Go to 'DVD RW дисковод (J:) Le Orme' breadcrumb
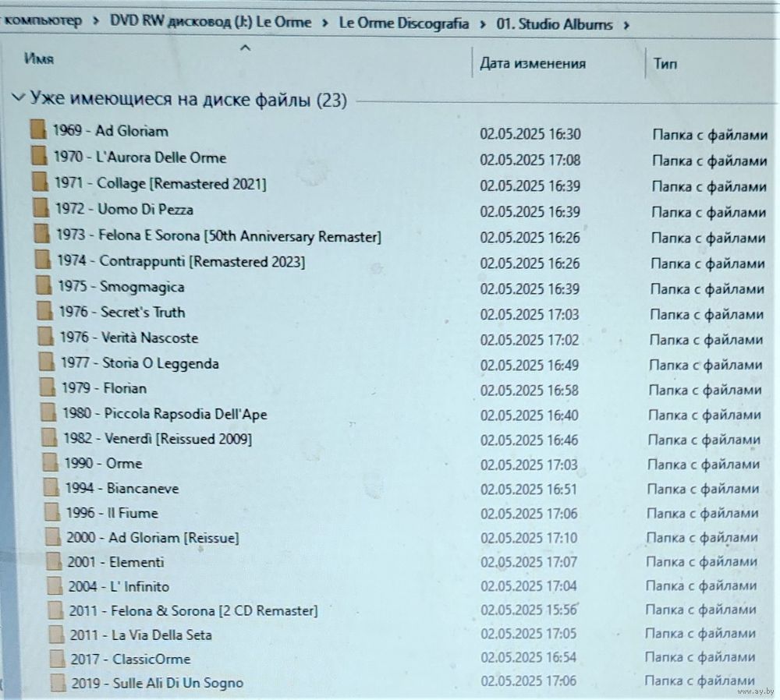This screenshot has height=700, width=780. (211, 21)
